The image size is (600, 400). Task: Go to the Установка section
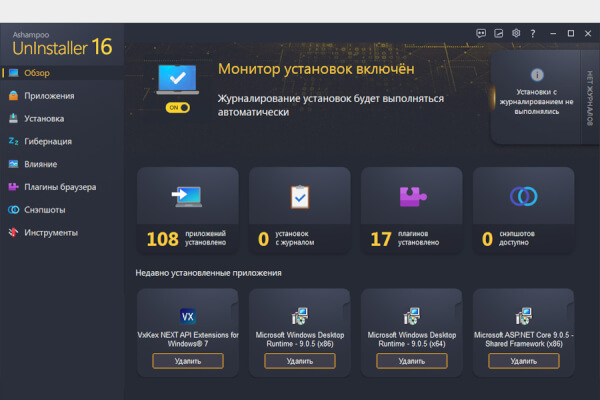point(62,119)
